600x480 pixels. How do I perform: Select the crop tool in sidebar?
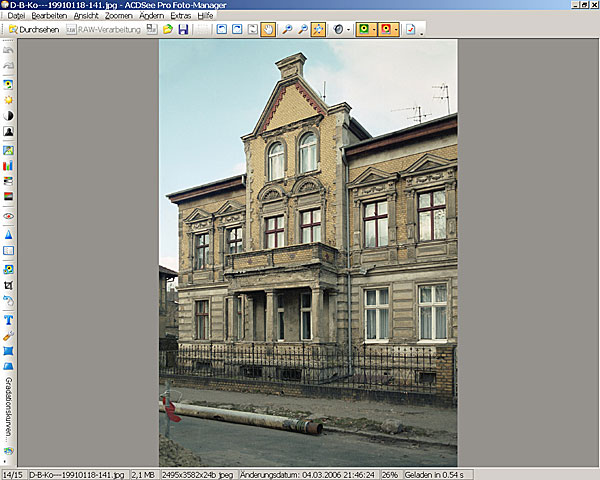pyautogui.click(x=8, y=285)
